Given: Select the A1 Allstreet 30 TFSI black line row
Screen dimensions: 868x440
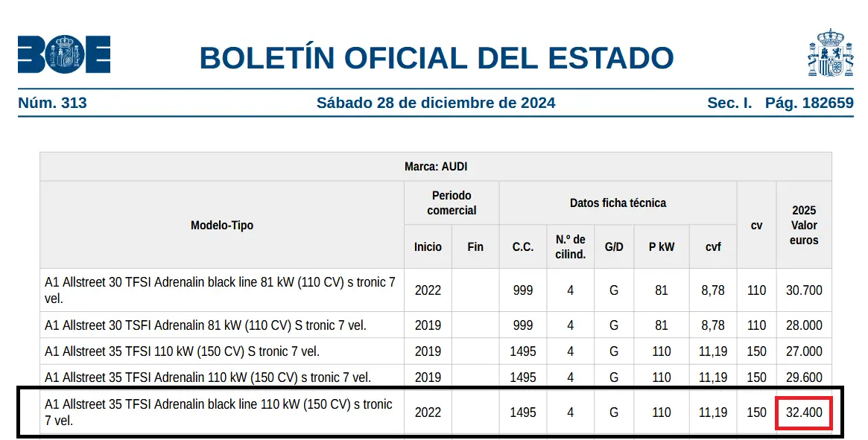Looking at the screenshot, I should point(221,290).
